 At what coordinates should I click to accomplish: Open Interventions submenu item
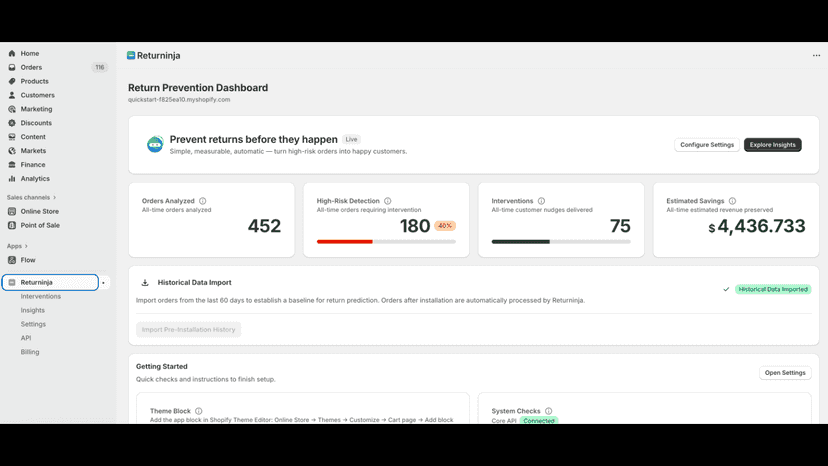(x=41, y=296)
